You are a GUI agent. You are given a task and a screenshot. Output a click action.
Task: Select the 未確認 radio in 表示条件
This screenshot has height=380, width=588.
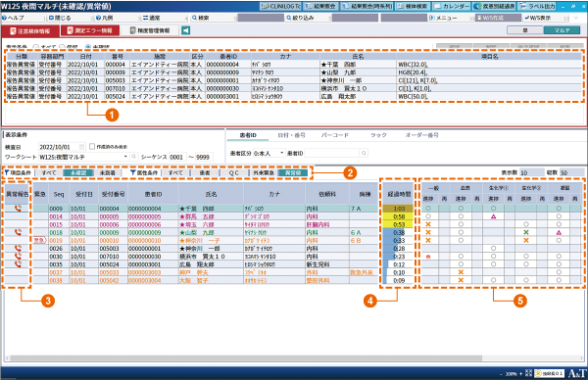tap(88, 47)
